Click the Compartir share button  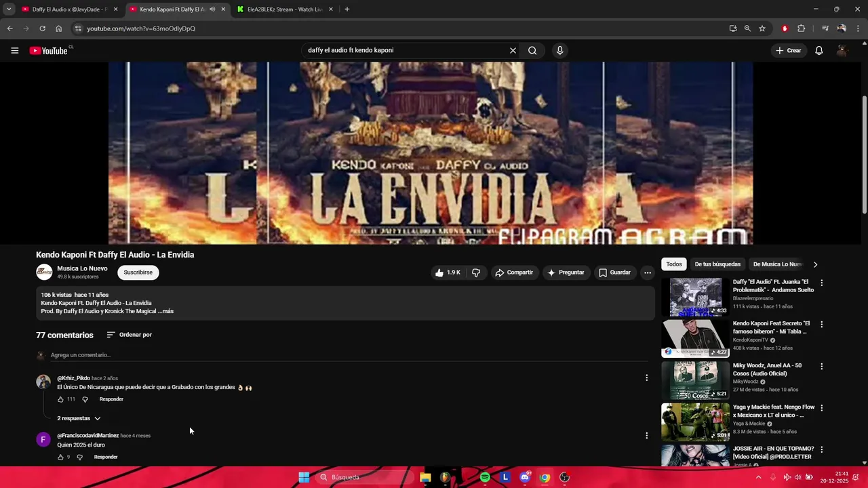click(x=514, y=272)
